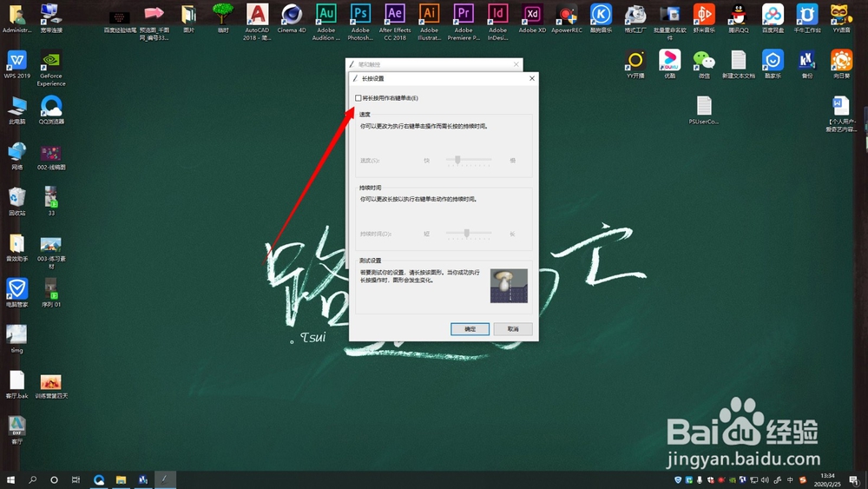
Task: Close the 长按设置 dialog
Action: click(x=531, y=79)
